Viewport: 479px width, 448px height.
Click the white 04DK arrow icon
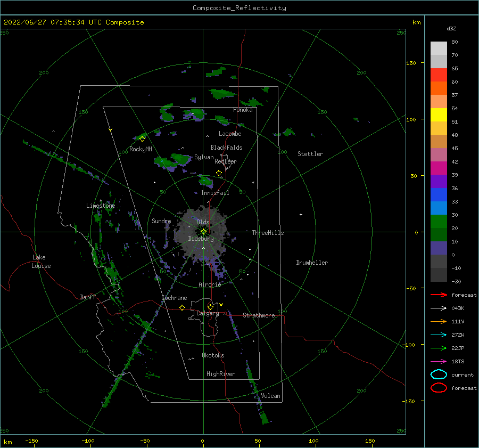pyautogui.click(x=439, y=308)
